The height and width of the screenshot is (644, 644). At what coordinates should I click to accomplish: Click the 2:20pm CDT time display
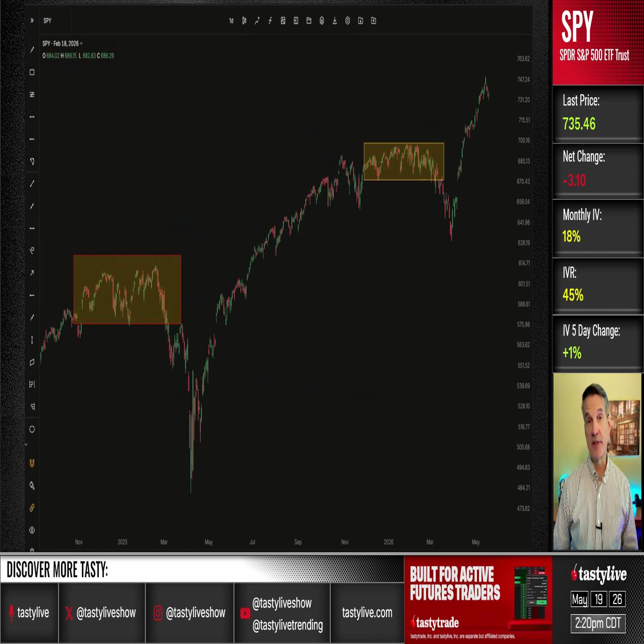tap(598, 623)
